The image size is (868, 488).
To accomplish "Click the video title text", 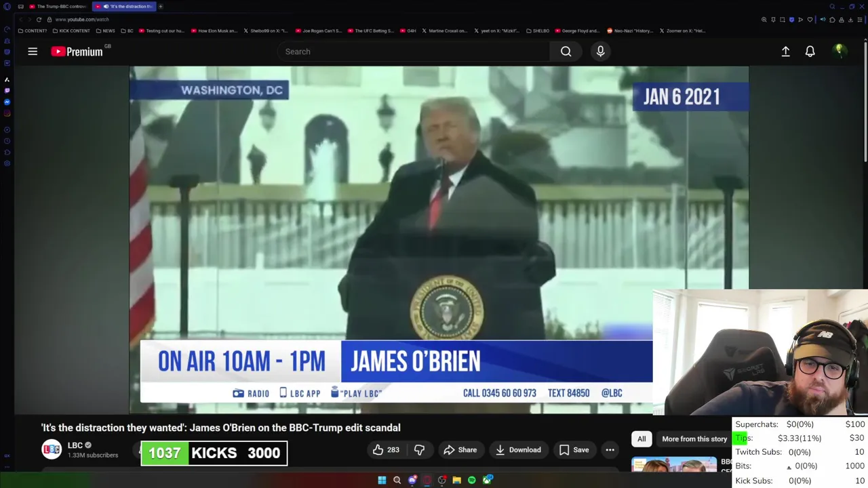I will tap(220, 428).
